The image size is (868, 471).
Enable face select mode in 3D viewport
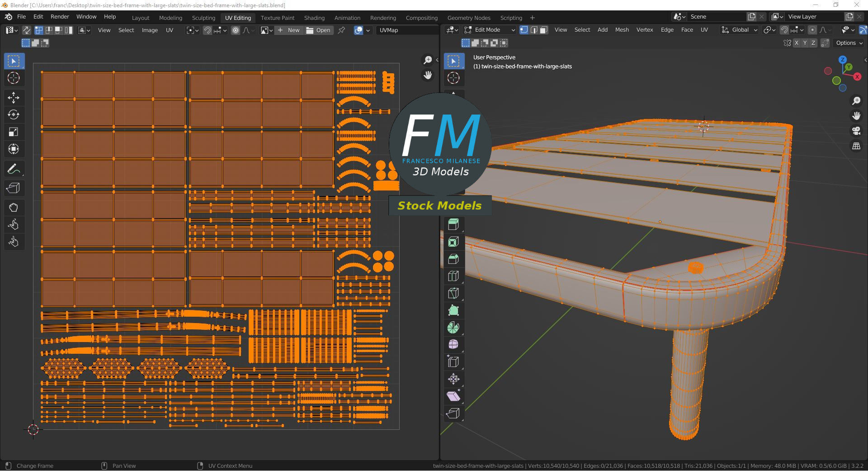pyautogui.click(x=544, y=30)
